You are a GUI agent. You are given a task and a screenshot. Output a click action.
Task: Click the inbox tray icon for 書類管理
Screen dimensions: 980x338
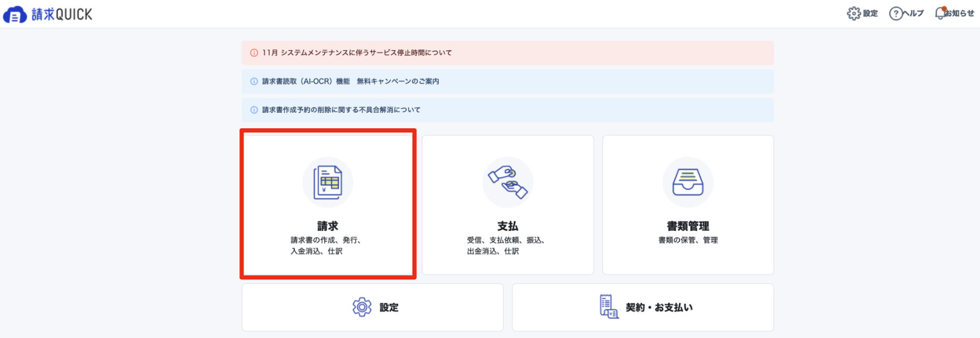(x=688, y=182)
